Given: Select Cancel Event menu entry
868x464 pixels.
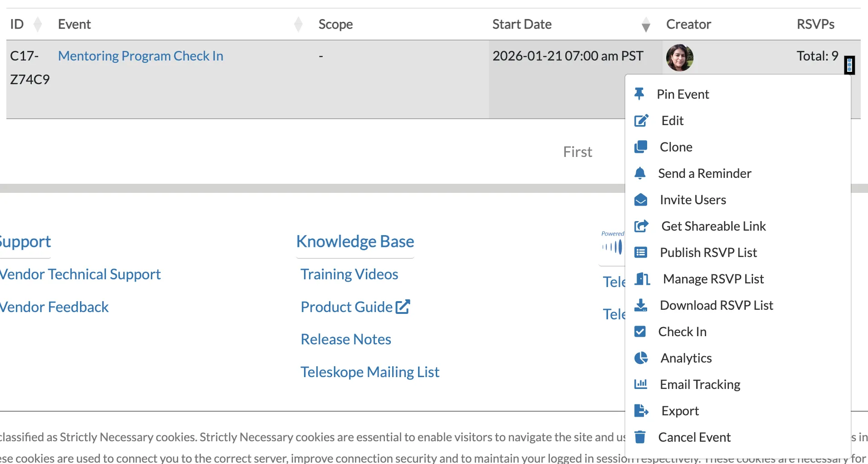Looking at the screenshot, I should (694, 437).
